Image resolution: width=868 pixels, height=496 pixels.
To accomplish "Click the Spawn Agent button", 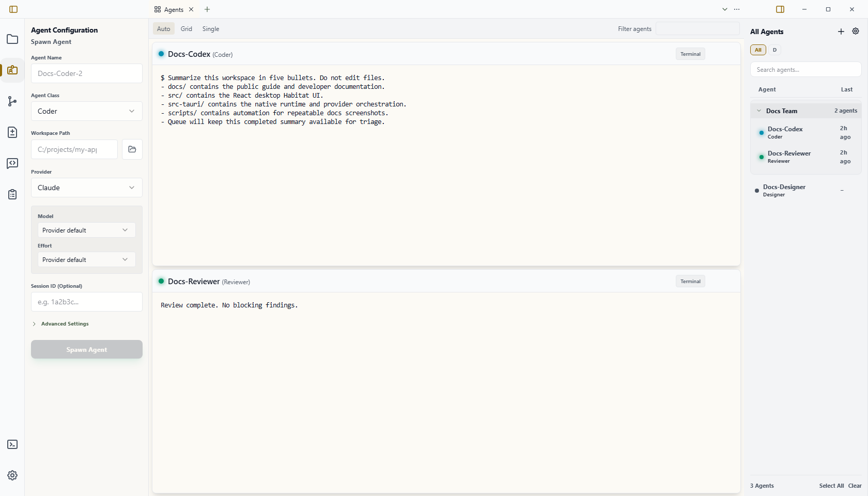I will point(87,349).
